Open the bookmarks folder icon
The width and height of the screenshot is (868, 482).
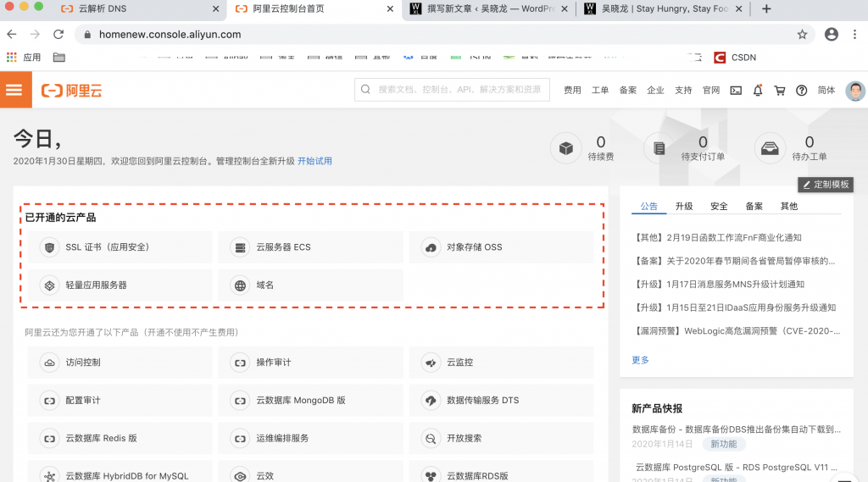pyautogui.click(x=59, y=57)
